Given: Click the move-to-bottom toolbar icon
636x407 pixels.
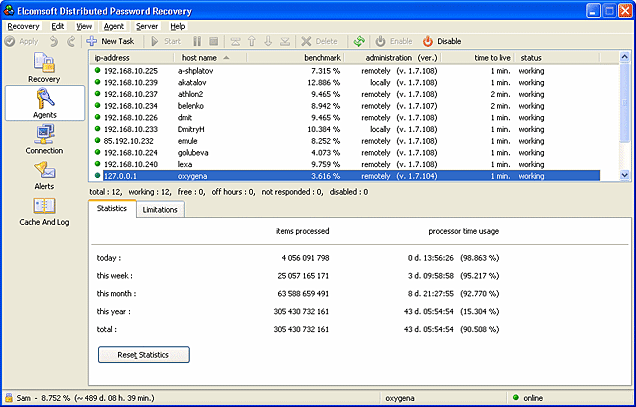Looking at the screenshot, I should click(285, 41).
